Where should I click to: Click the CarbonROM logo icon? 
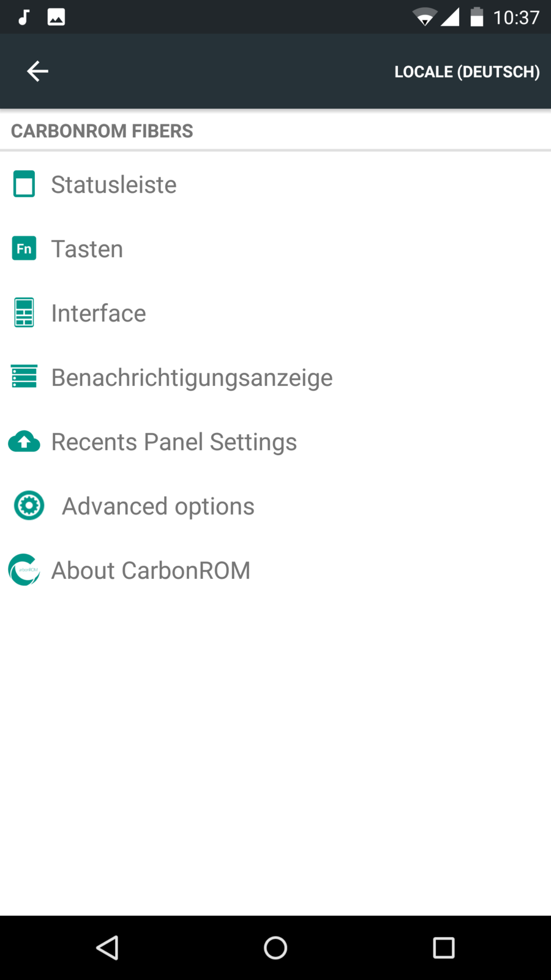[x=24, y=570]
